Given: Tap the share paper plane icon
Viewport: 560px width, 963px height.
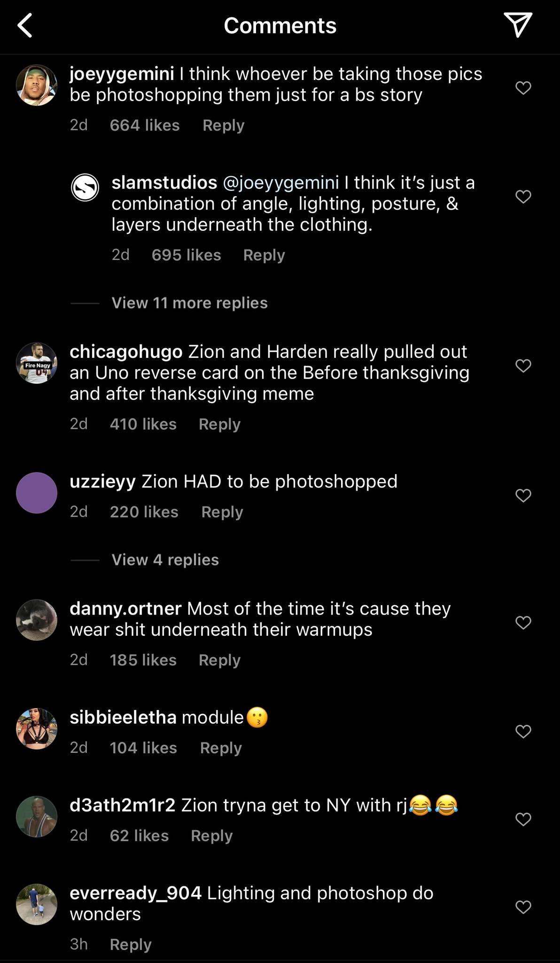Looking at the screenshot, I should [x=518, y=24].
